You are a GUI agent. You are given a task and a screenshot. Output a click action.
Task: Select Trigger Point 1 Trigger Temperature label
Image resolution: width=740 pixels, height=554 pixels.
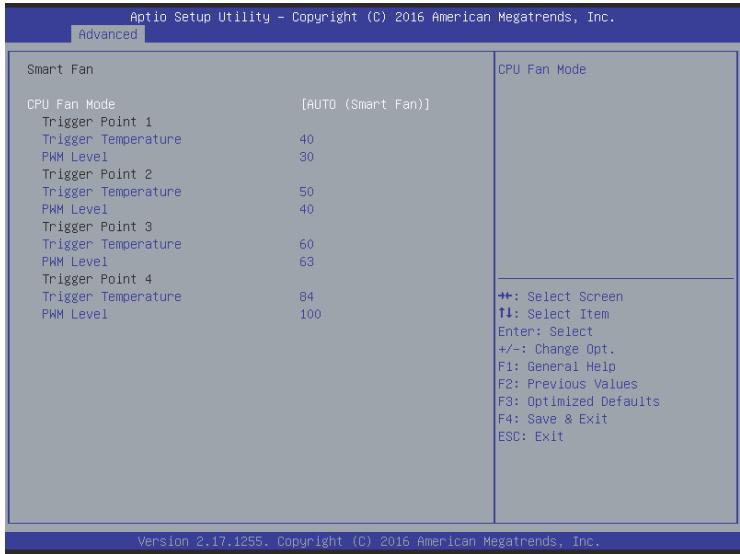112,140
